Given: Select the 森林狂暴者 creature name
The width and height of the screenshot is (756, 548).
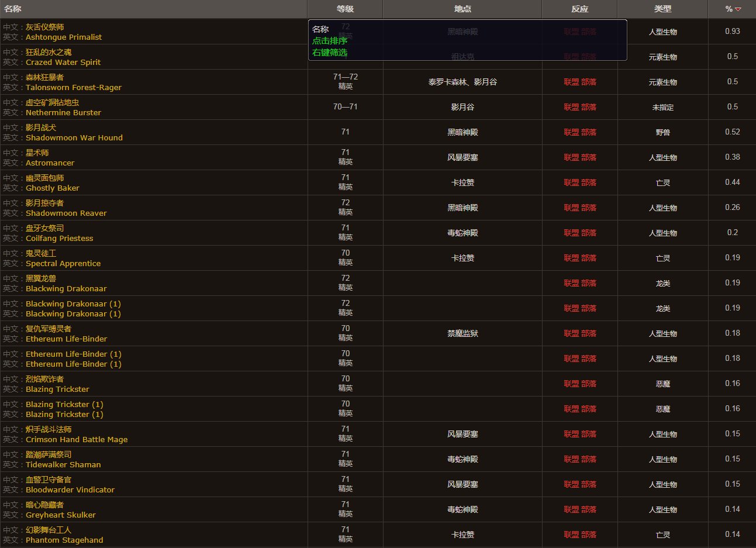Looking at the screenshot, I should point(44,77).
